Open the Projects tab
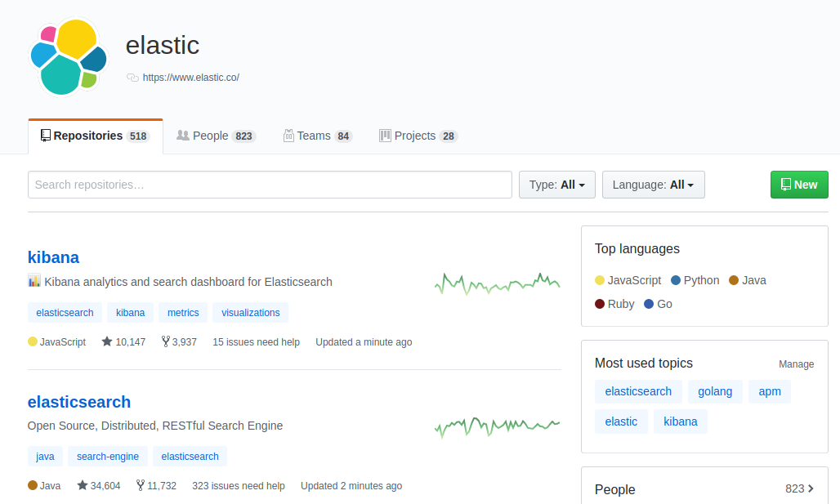840x504 pixels. 418,136
